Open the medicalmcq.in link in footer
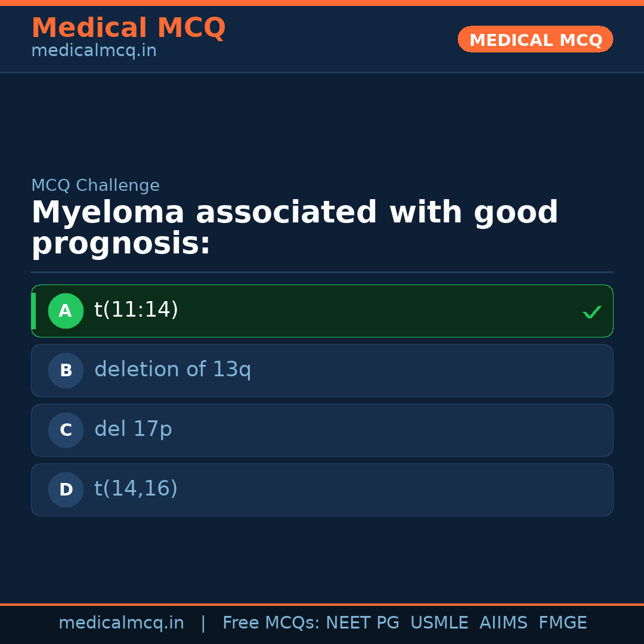The image size is (644, 644). point(122,623)
